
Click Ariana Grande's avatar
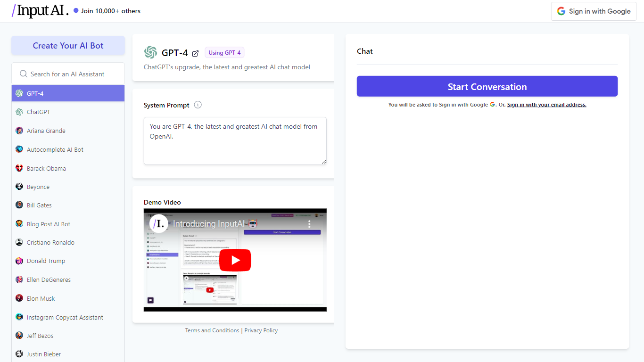19,131
